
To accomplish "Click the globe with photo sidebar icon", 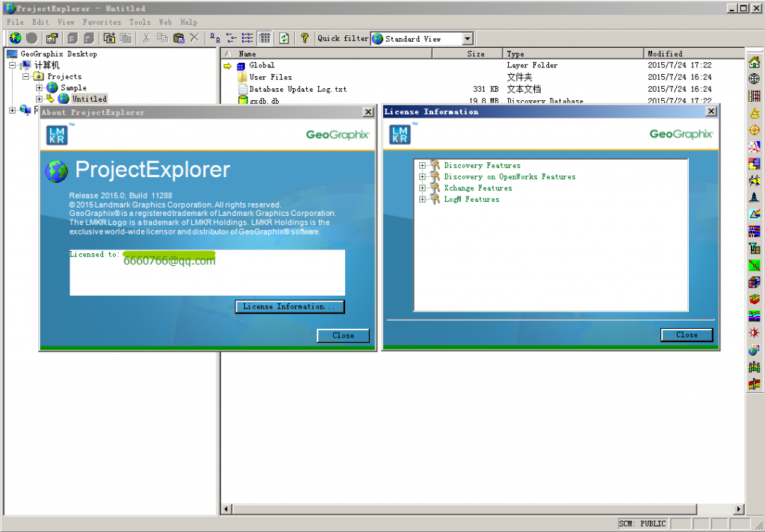I will tap(755, 350).
